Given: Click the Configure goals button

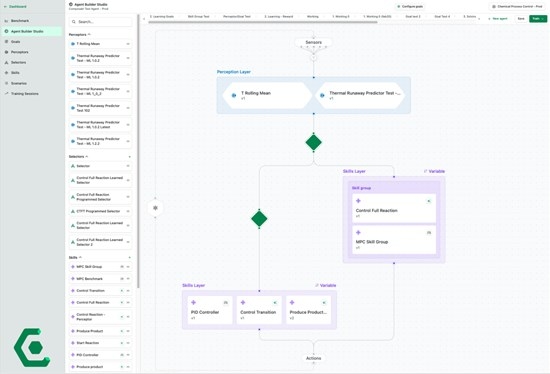Looking at the screenshot, I should (410, 6).
